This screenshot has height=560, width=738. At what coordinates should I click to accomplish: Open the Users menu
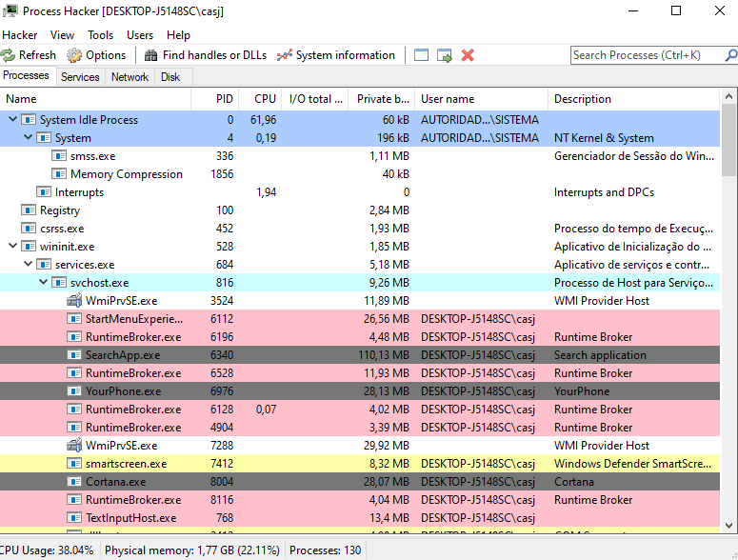click(140, 35)
